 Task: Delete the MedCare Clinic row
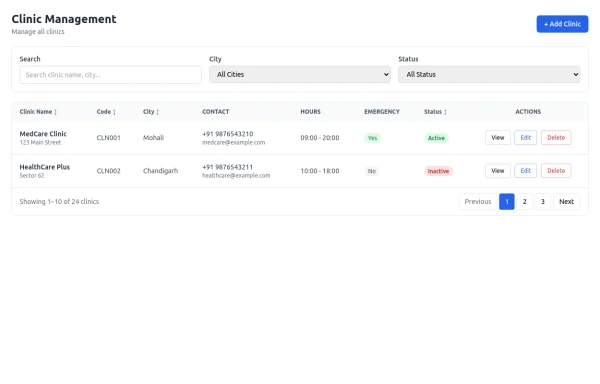pyautogui.click(x=556, y=138)
